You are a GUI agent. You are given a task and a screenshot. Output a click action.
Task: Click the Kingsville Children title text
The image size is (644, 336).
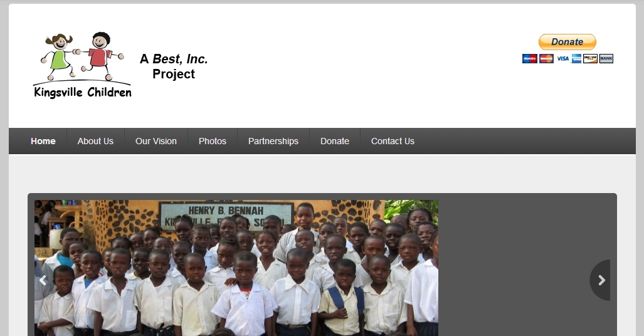(83, 92)
